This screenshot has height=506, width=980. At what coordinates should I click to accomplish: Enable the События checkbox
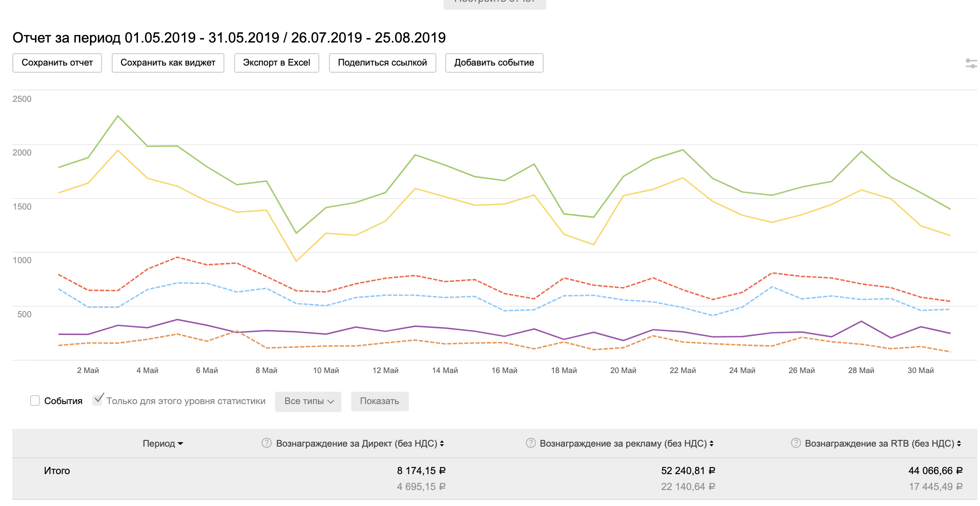(35, 401)
